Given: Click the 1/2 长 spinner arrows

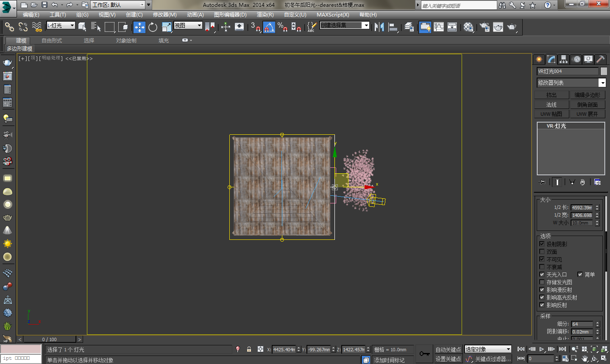Looking at the screenshot, I should [x=597, y=208].
